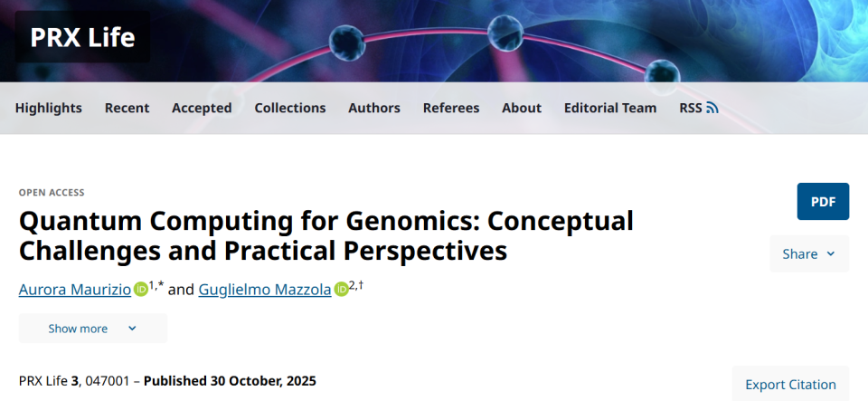
Task: Navigate to Referees
Action: pyautogui.click(x=451, y=108)
